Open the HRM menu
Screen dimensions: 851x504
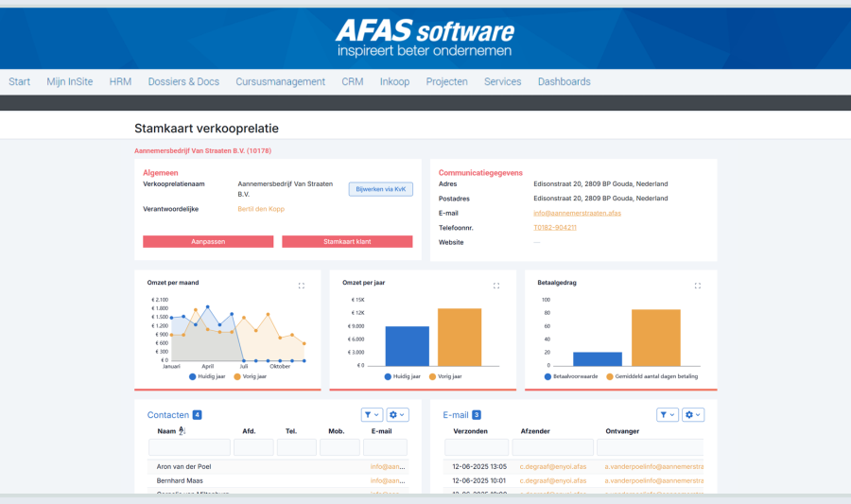click(120, 81)
